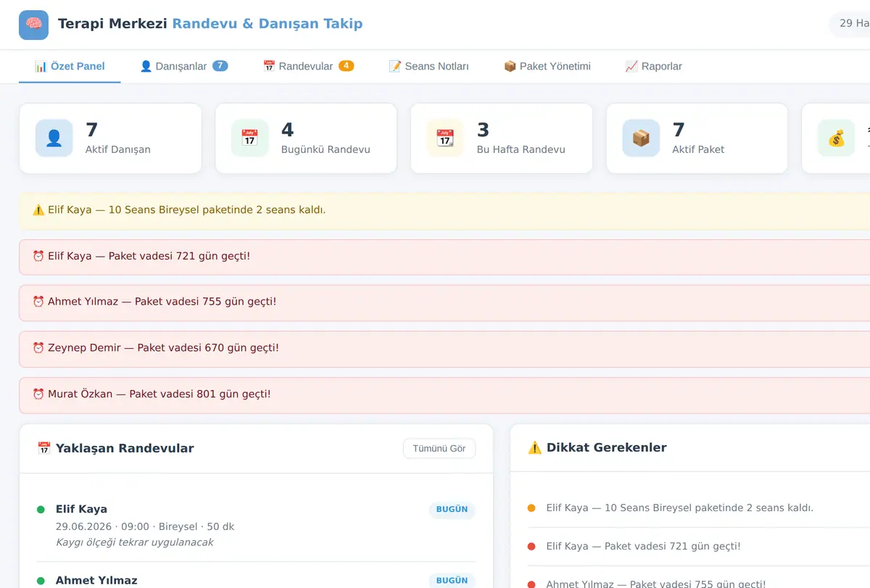Click the Tümünü Gör button
Viewport: 870px width, 588px height.
[439, 449]
